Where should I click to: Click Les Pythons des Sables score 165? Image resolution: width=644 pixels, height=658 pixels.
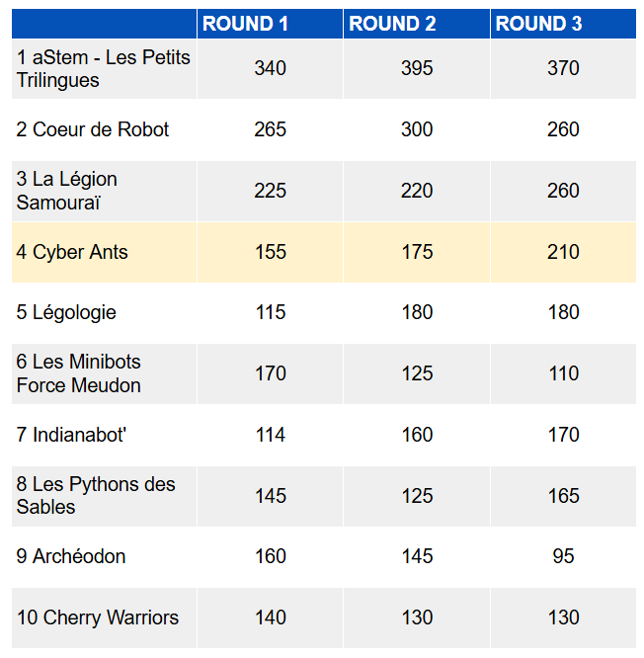point(563,496)
